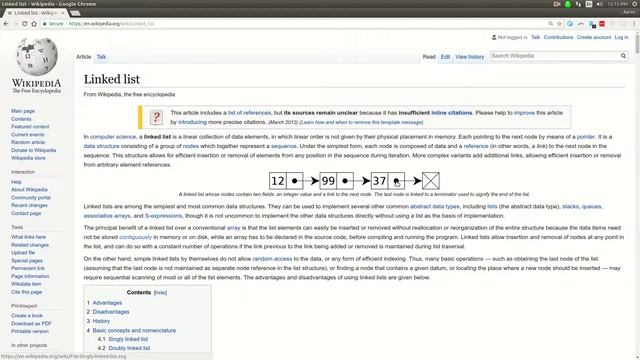Open the Main page sidebar link
This screenshot has width=640, height=360.
[23, 111]
